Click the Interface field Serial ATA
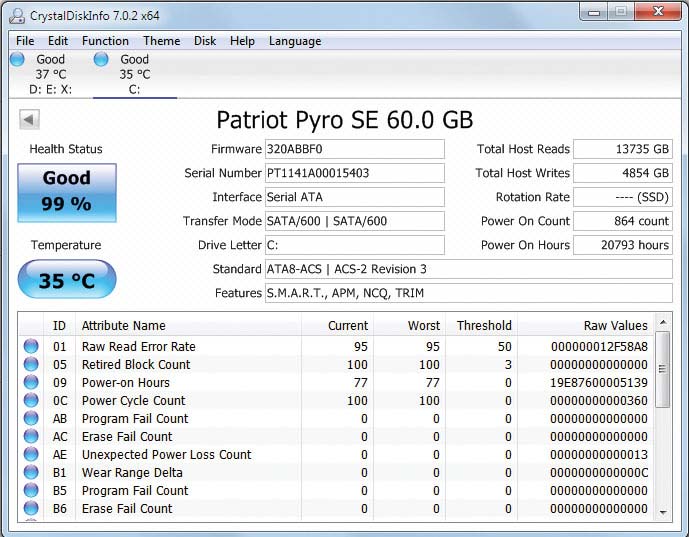Image resolution: width=689 pixels, height=537 pixels. [x=355, y=197]
